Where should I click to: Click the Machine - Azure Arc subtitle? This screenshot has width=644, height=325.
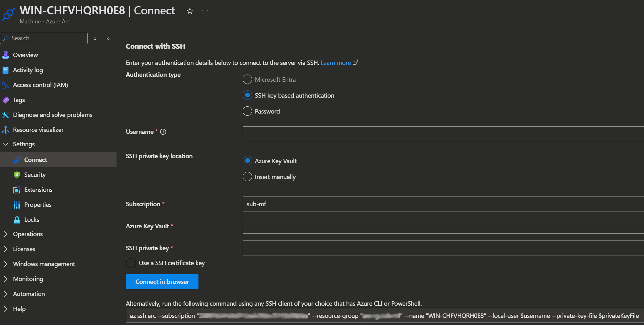coord(45,22)
